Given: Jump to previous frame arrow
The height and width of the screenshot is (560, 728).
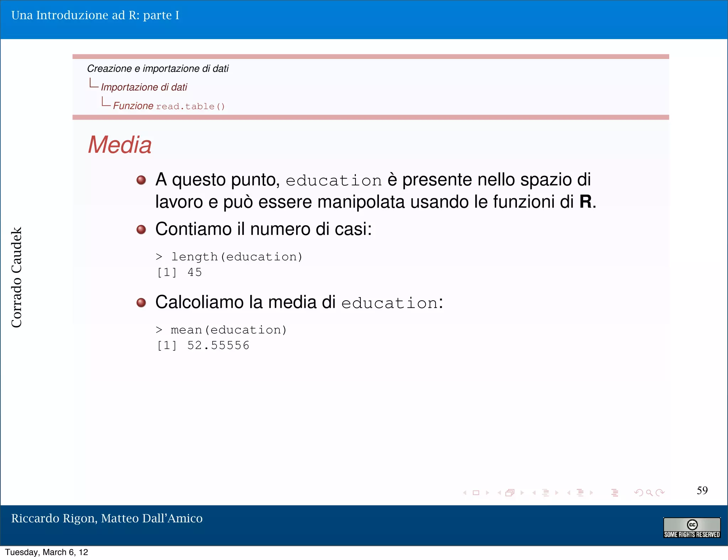Looking at the screenshot, I should [x=499, y=492].
